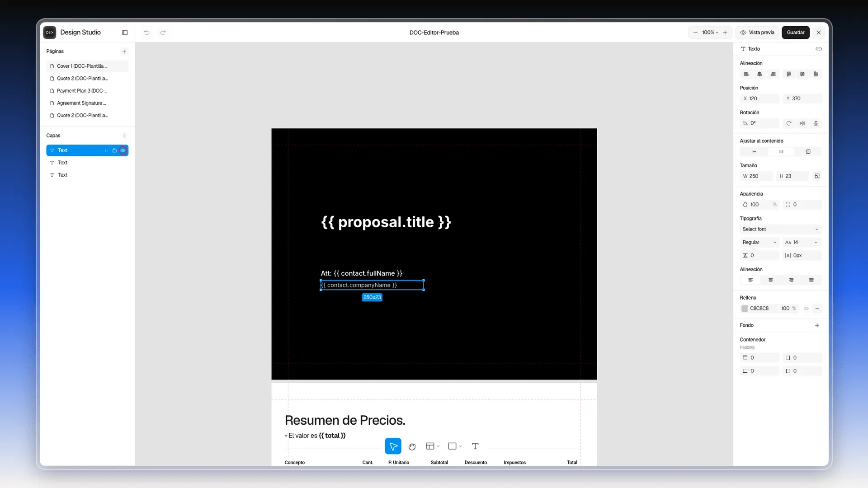Set text alignment to justified

pos(811,280)
